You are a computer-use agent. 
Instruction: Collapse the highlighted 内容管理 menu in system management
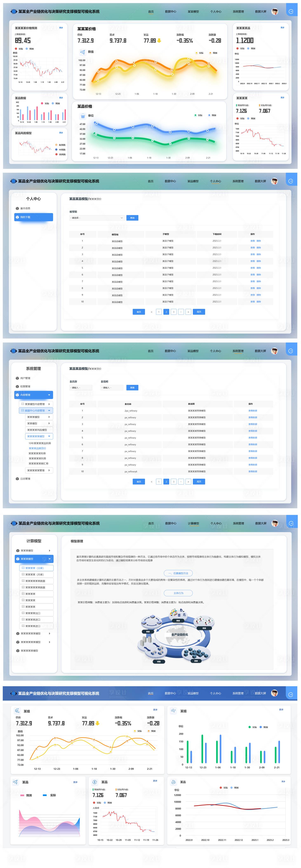49,395
